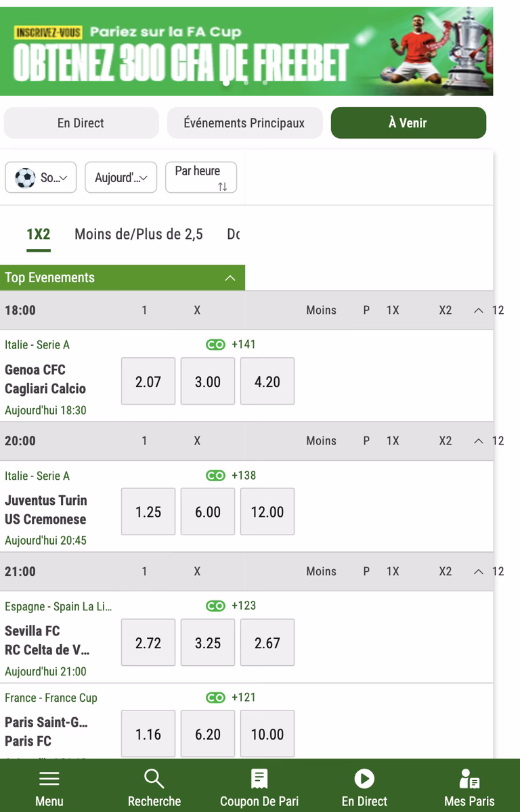
Task: Select the Moins de/Plus de 2,5 tab
Action: [x=139, y=234]
